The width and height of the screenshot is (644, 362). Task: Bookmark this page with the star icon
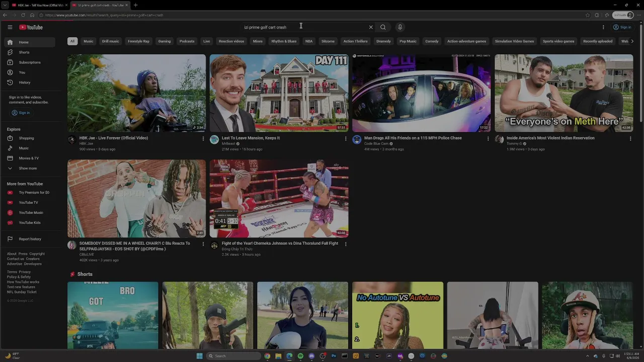588,15
